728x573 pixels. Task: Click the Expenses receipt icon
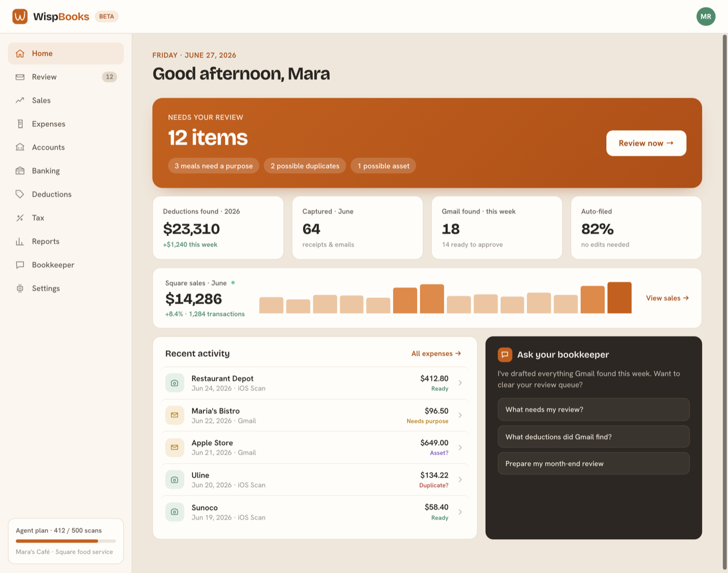coord(20,124)
